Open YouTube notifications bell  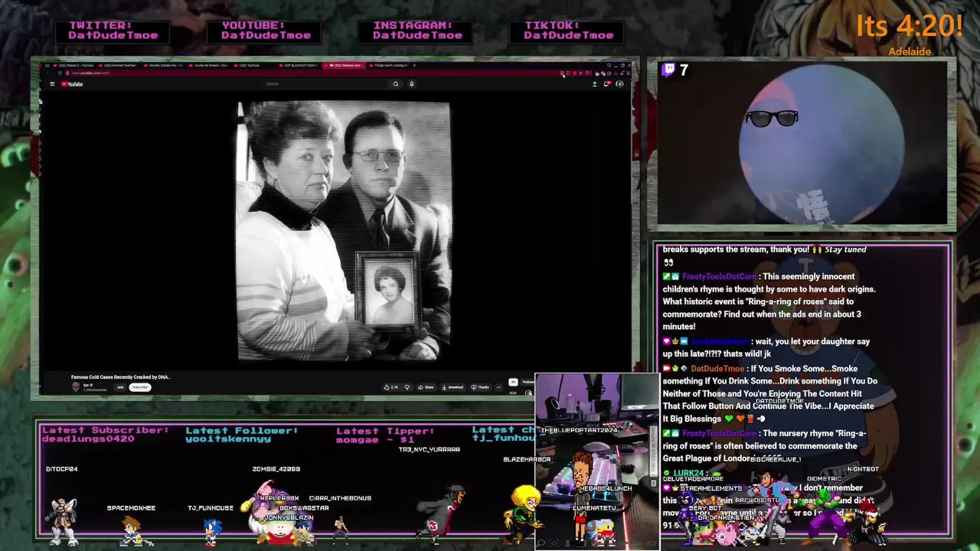607,84
